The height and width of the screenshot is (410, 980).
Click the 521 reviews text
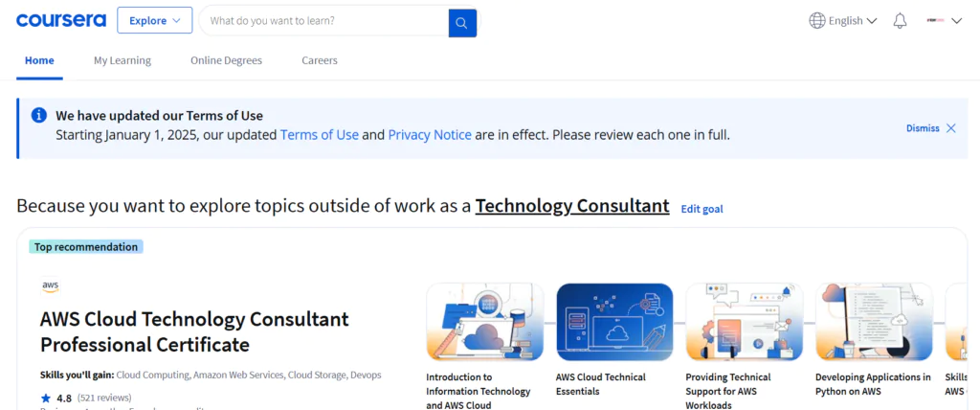coord(104,399)
